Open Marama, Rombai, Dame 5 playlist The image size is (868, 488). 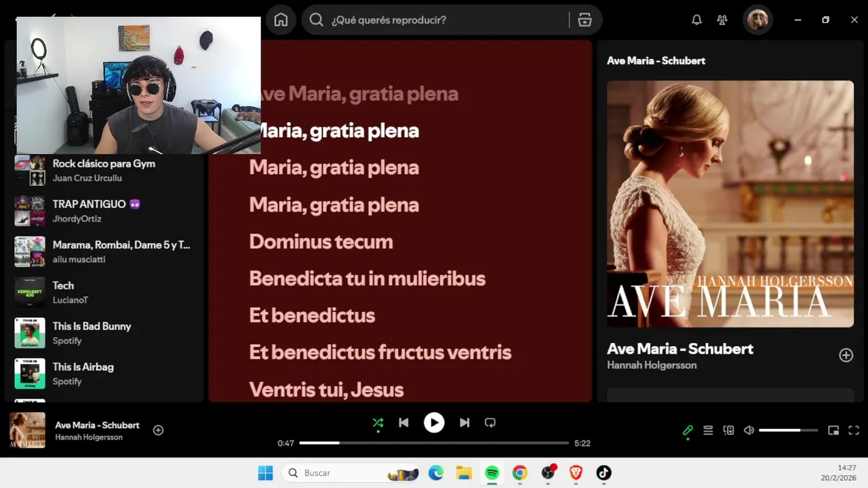pyautogui.click(x=105, y=251)
